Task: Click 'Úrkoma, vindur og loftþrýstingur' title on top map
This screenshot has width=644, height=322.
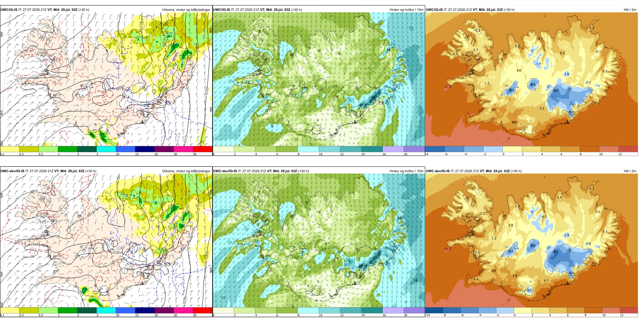Action: tap(186, 9)
